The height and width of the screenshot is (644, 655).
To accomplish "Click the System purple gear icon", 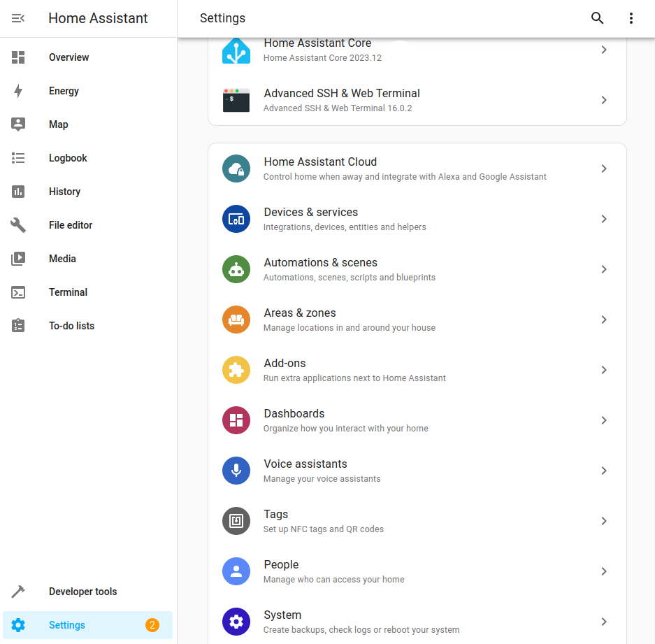I will click(236, 622).
